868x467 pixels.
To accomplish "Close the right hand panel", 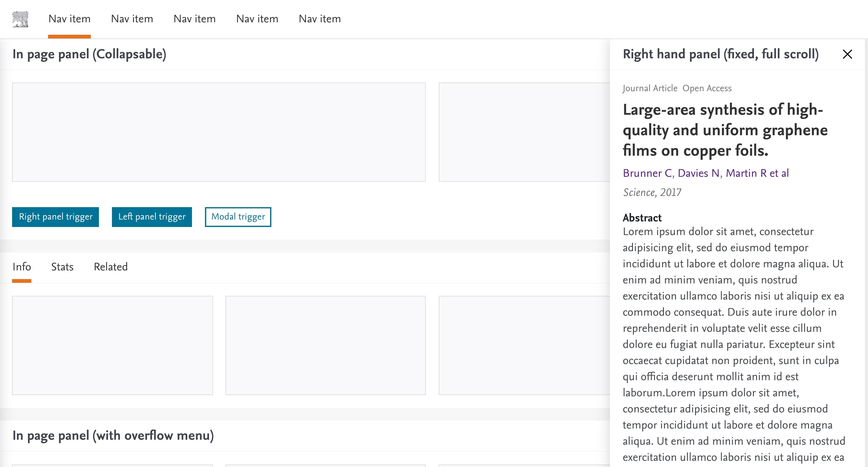I will coord(847,54).
